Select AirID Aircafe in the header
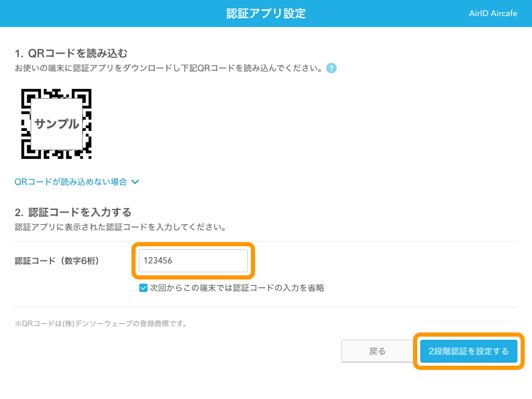Screen dimensions: 532x399 pyautogui.click(x=493, y=13)
